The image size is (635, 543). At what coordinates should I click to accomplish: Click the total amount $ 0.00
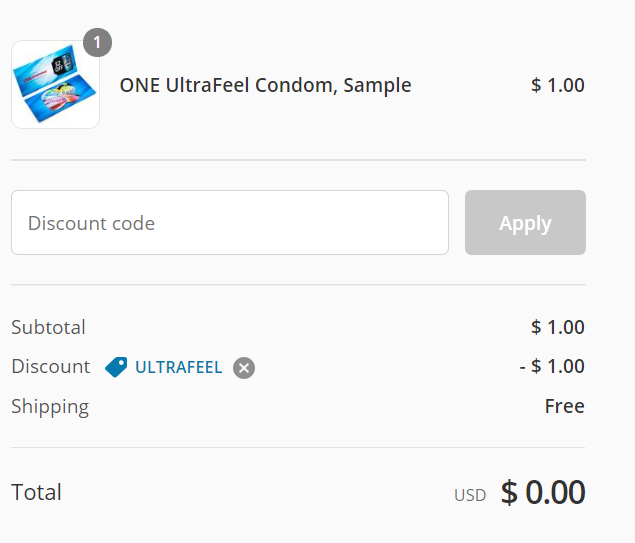pos(543,492)
